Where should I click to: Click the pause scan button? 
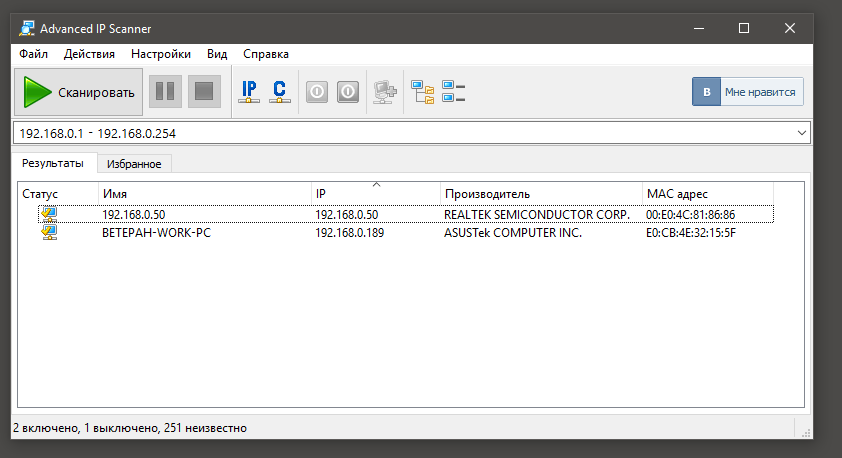[x=165, y=92]
